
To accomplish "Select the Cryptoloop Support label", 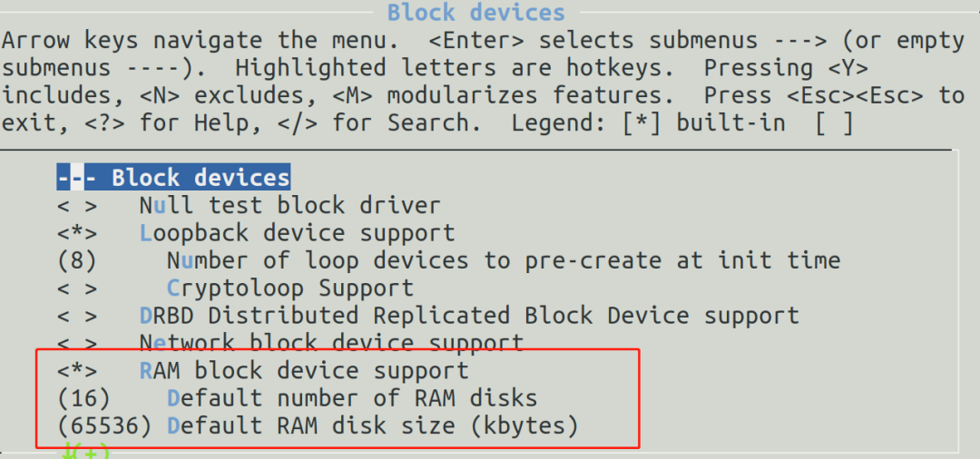I will pos(290,288).
